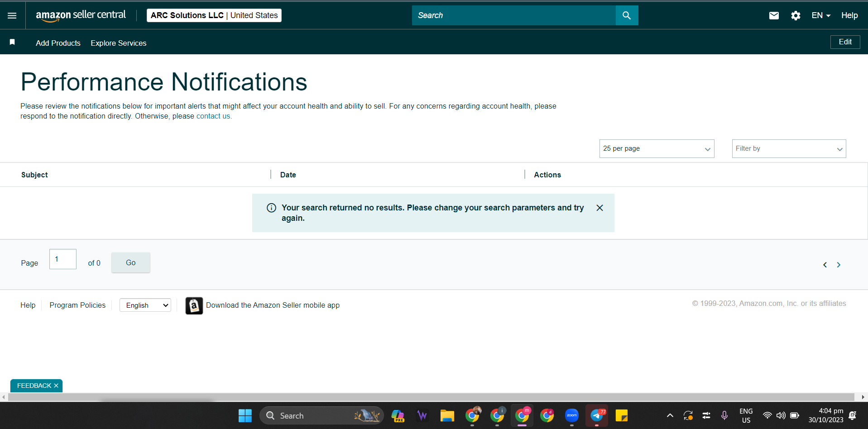Click the Subject column header
Screen dimensions: 868x429
pos(34,175)
